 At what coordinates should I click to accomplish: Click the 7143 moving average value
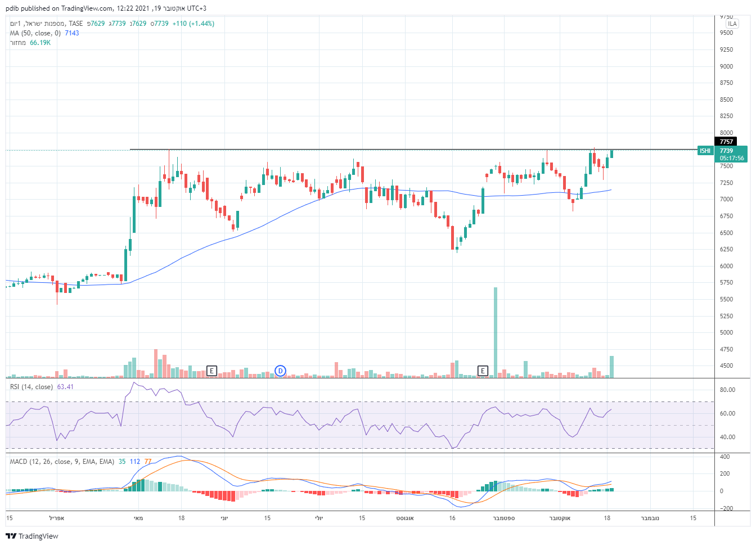(72, 33)
